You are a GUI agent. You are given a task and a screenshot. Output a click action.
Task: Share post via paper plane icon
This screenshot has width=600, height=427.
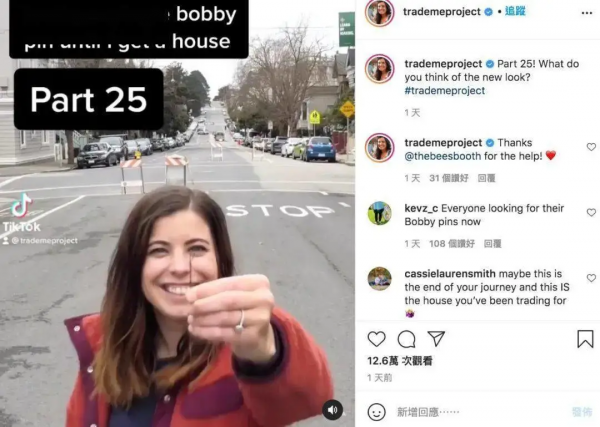point(436,339)
